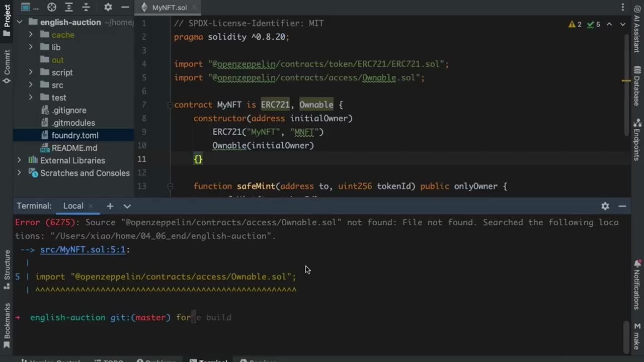Hide the Terminal panel
The width and height of the screenshot is (644, 362).
pos(622,206)
